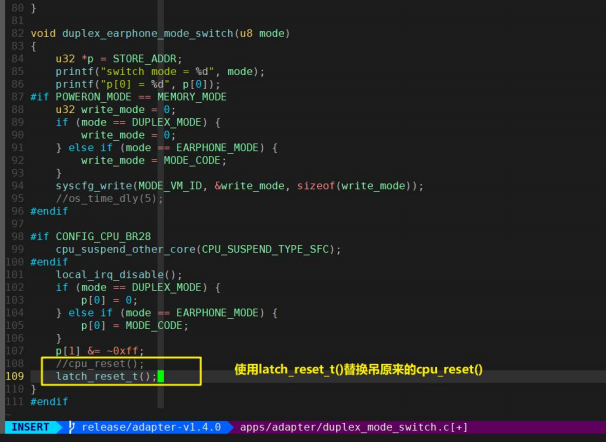Click DUPLEX_MODE on line 89
Image resolution: width=606 pixels, height=442 pixels.
(169, 122)
